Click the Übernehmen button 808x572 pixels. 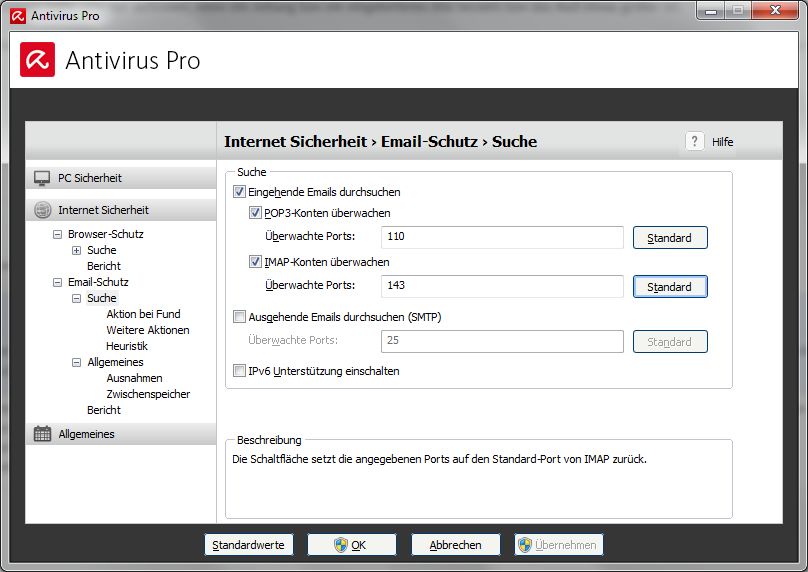click(x=559, y=545)
